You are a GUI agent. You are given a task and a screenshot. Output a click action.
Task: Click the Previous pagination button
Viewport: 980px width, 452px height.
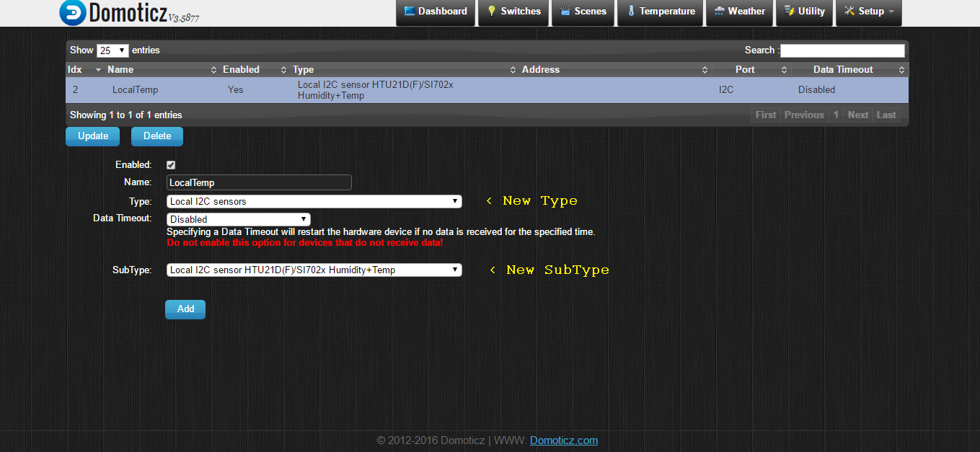(804, 115)
